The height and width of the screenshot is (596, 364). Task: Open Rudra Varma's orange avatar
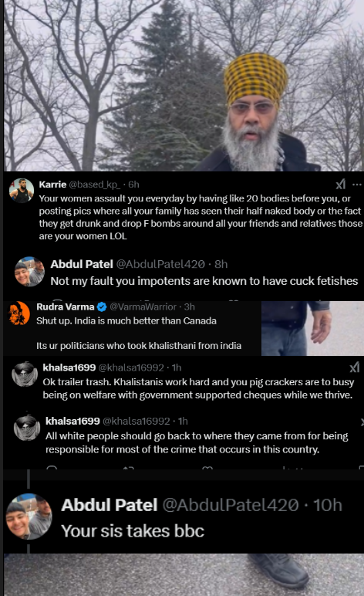[x=19, y=313]
